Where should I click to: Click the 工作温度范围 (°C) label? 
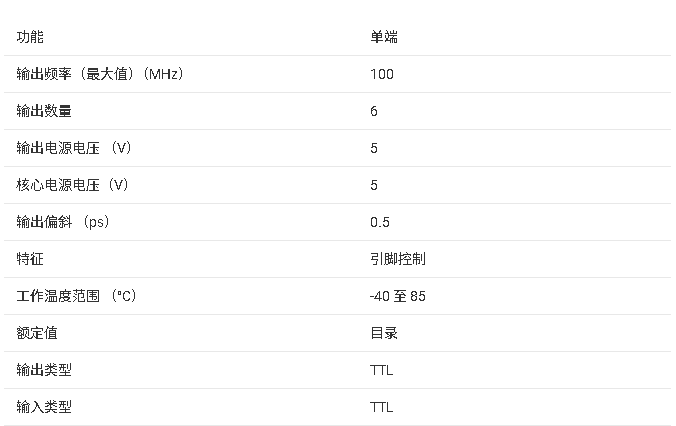76,296
